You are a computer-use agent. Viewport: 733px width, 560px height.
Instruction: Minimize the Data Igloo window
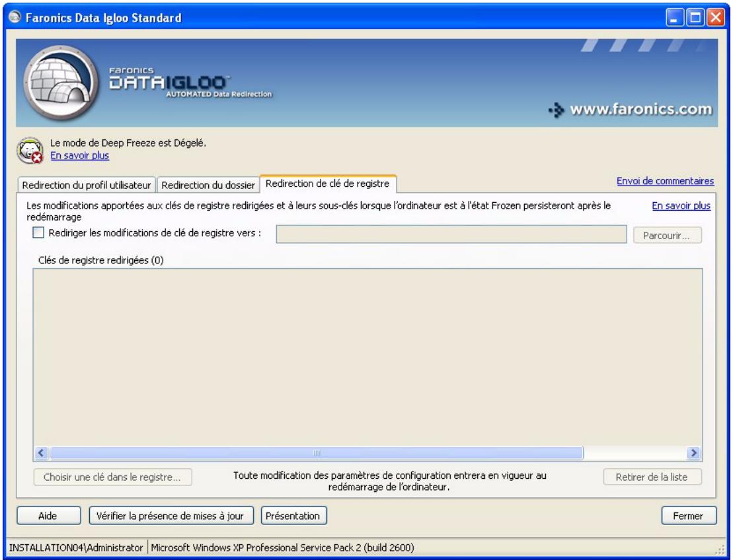[675, 18]
